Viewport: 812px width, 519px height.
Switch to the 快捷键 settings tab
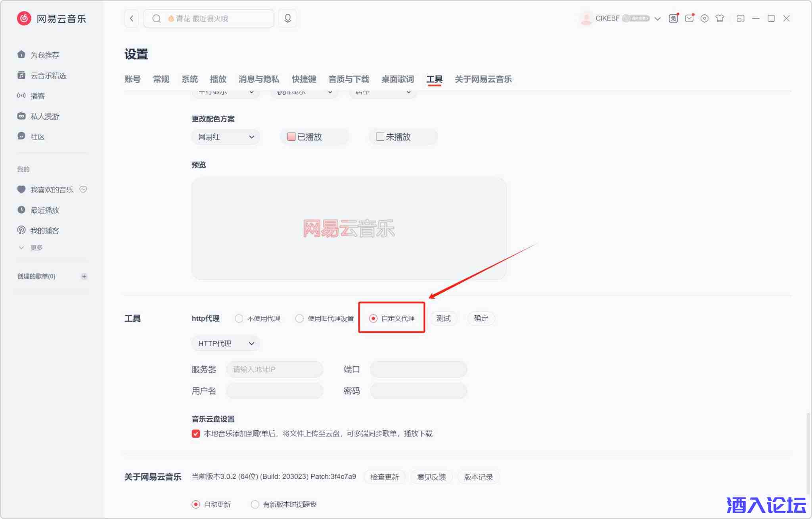[304, 79]
